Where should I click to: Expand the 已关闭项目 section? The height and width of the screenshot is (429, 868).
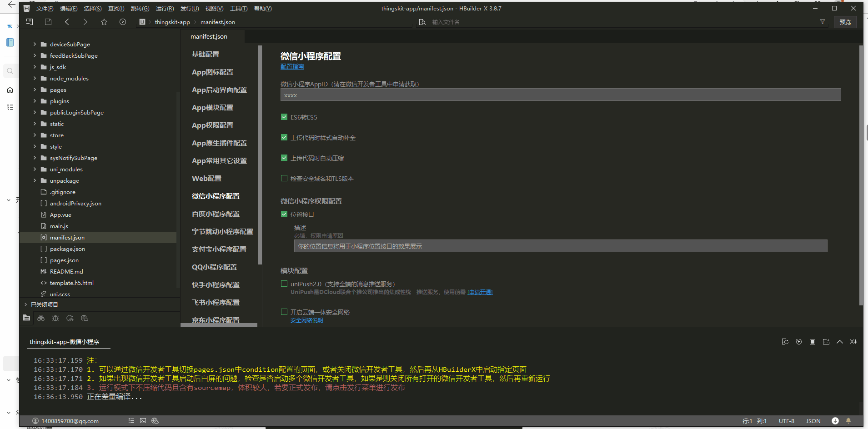tap(26, 304)
